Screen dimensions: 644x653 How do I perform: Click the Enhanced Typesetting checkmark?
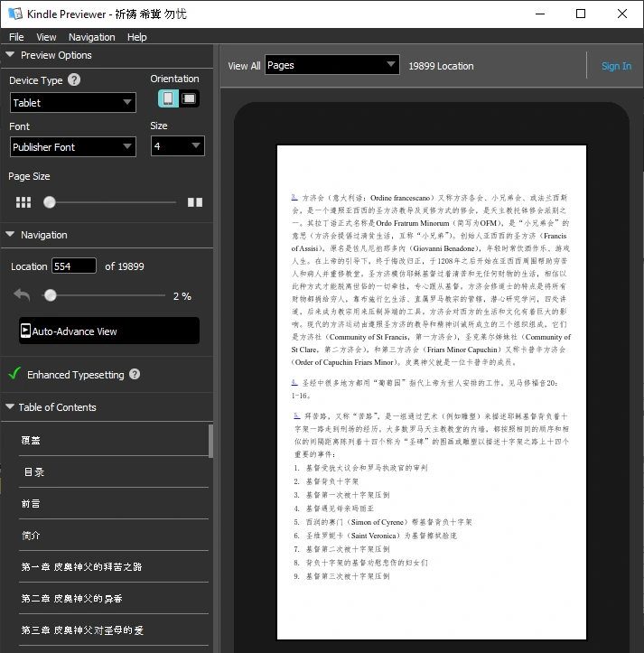(x=14, y=373)
